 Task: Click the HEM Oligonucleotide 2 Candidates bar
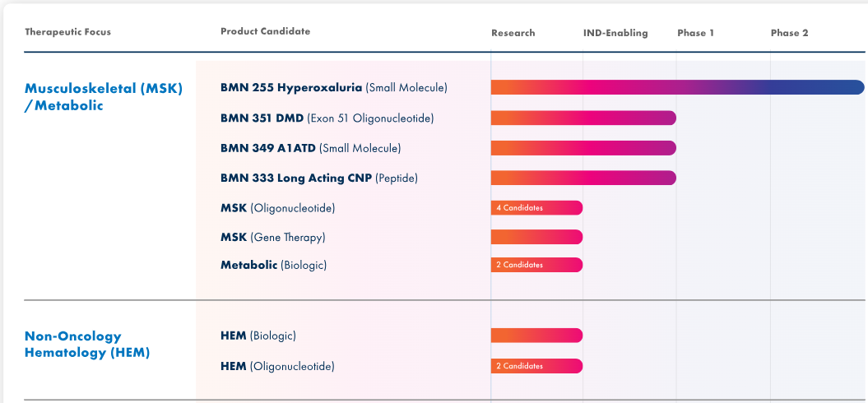point(536,366)
